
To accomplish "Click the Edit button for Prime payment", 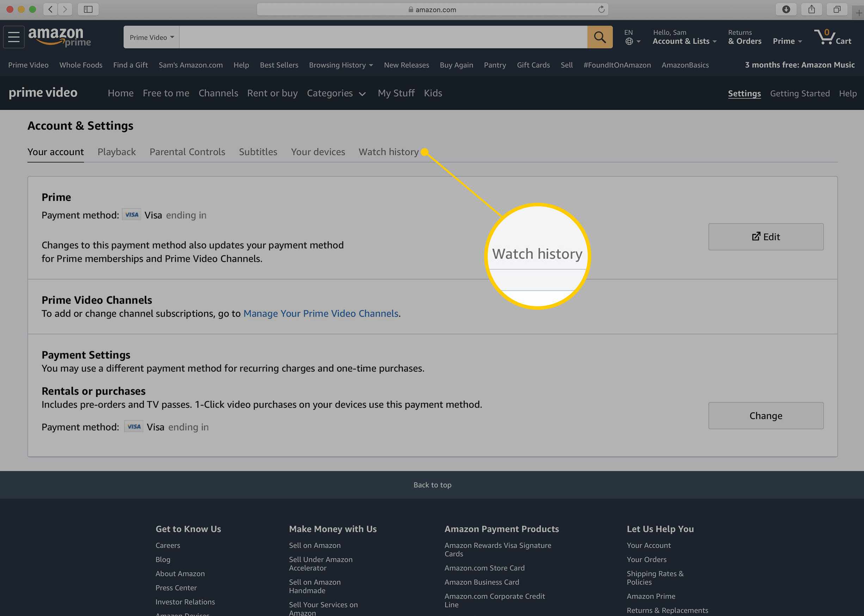I will point(766,237).
